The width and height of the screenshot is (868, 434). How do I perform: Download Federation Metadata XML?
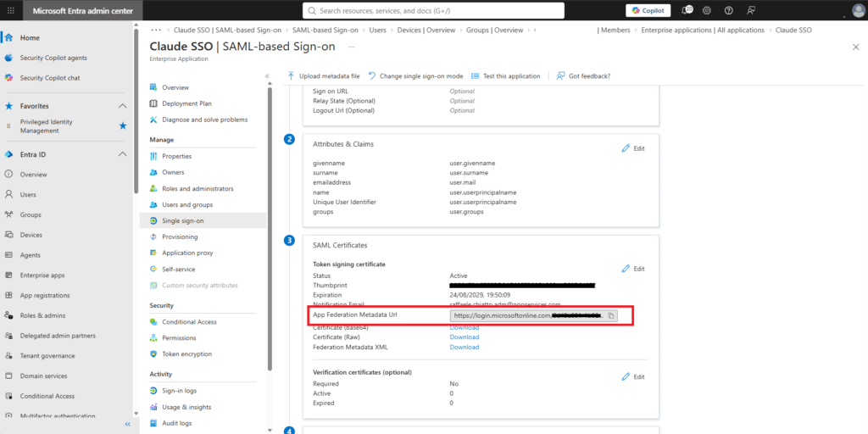tap(464, 347)
